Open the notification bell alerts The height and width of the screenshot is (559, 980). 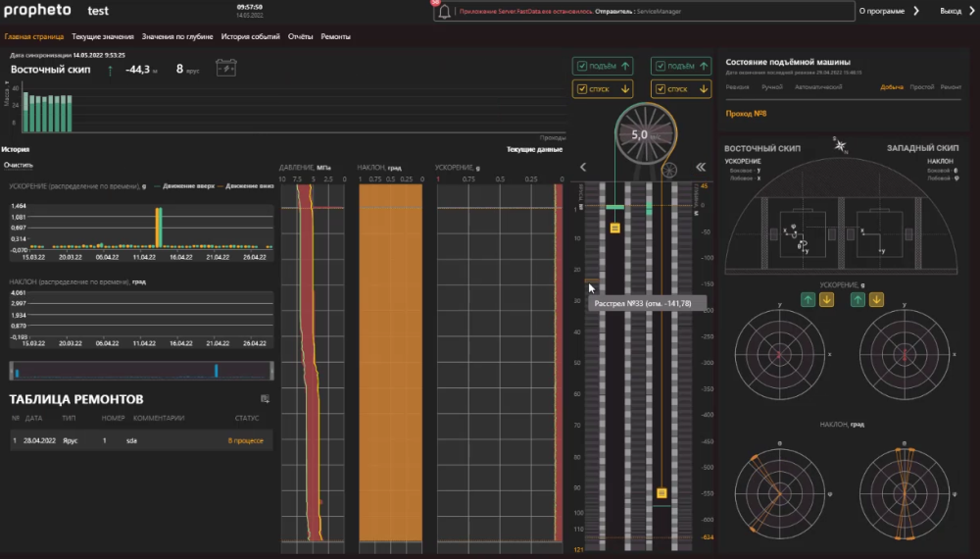point(444,11)
